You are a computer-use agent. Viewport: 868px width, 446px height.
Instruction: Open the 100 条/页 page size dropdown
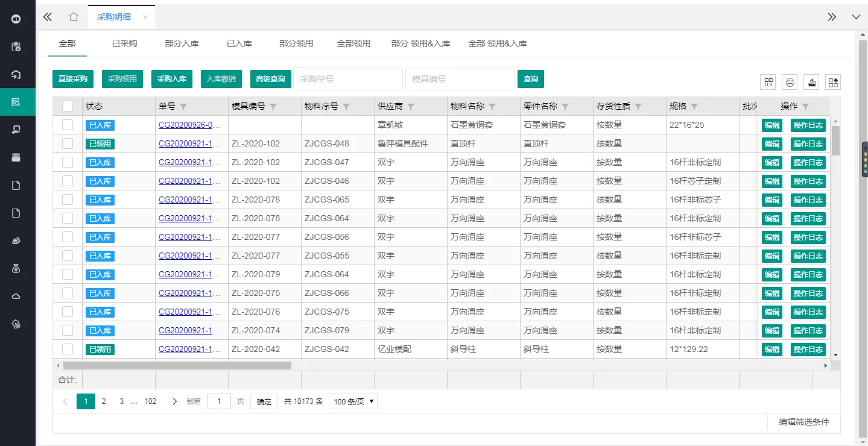pyautogui.click(x=353, y=401)
